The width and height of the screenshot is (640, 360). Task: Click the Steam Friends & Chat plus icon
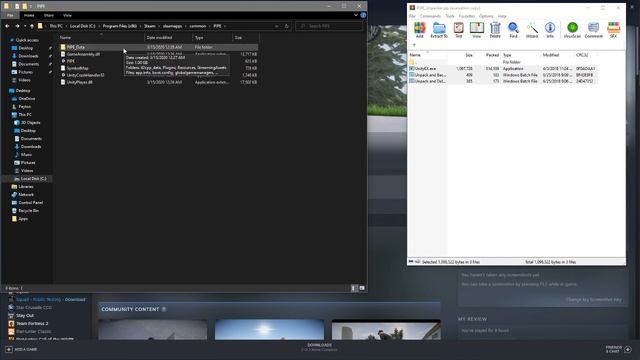[x=628, y=349]
